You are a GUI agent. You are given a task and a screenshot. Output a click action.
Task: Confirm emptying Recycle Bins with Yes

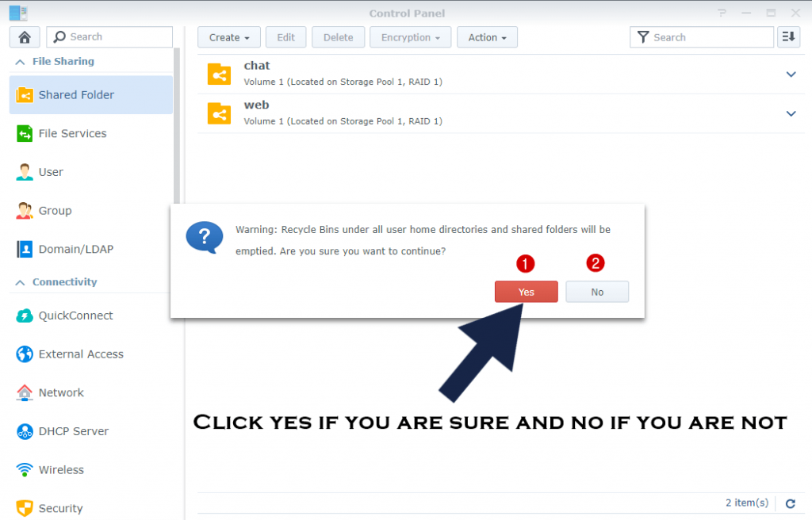526,292
